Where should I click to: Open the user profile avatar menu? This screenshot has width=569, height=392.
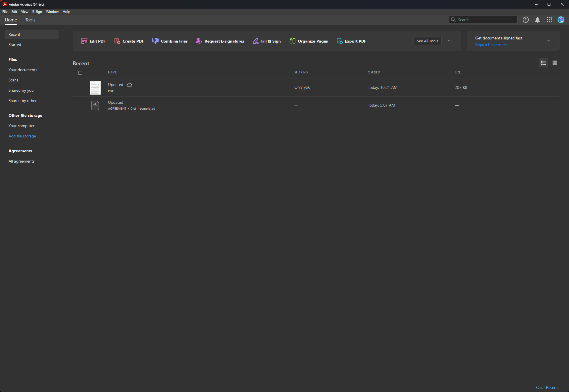click(561, 20)
